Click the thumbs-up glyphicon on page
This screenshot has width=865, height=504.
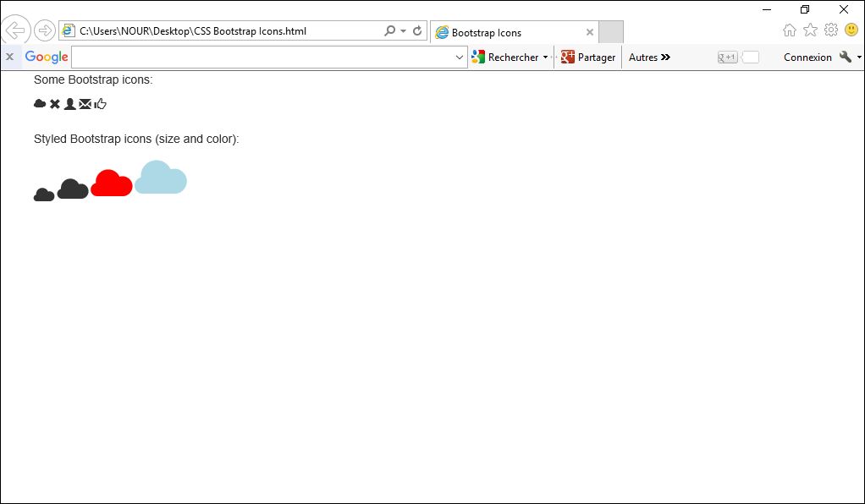pos(101,104)
